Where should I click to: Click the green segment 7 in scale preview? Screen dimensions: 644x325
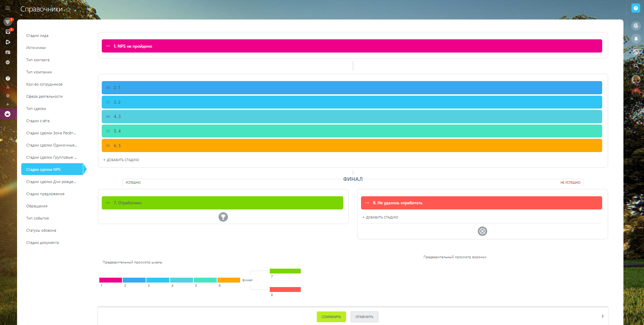point(285,271)
